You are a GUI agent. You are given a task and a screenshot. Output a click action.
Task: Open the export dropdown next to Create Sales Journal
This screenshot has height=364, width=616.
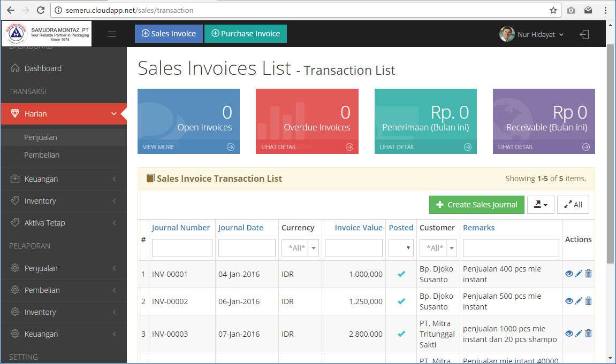(x=541, y=205)
